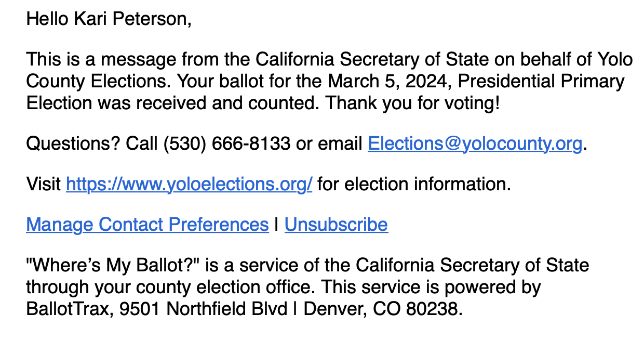Click the separator between Preferences and Unsubscribe
This screenshot has height=340, width=644.
pos(276,225)
